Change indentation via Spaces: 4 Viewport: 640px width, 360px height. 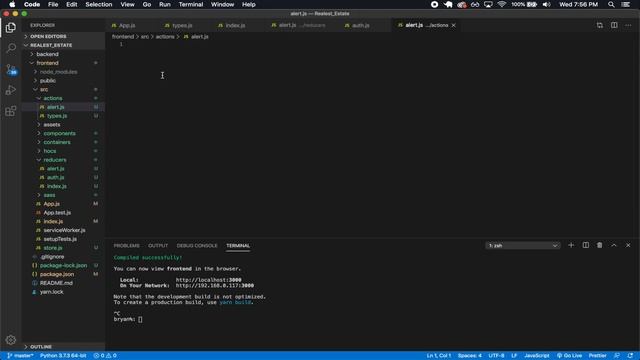click(469, 356)
